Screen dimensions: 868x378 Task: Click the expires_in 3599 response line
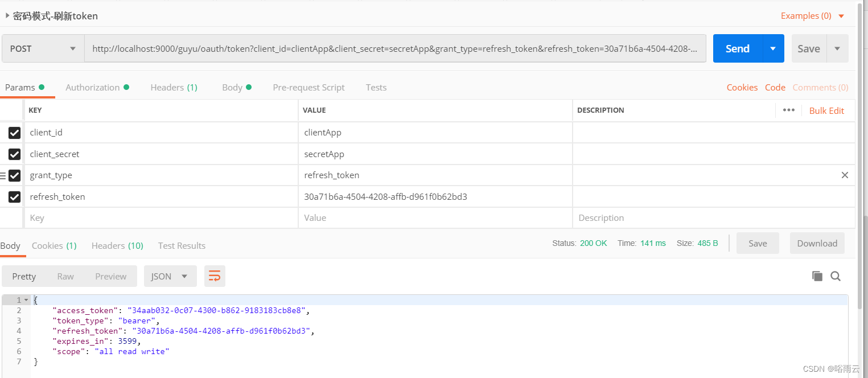click(x=96, y=341)
